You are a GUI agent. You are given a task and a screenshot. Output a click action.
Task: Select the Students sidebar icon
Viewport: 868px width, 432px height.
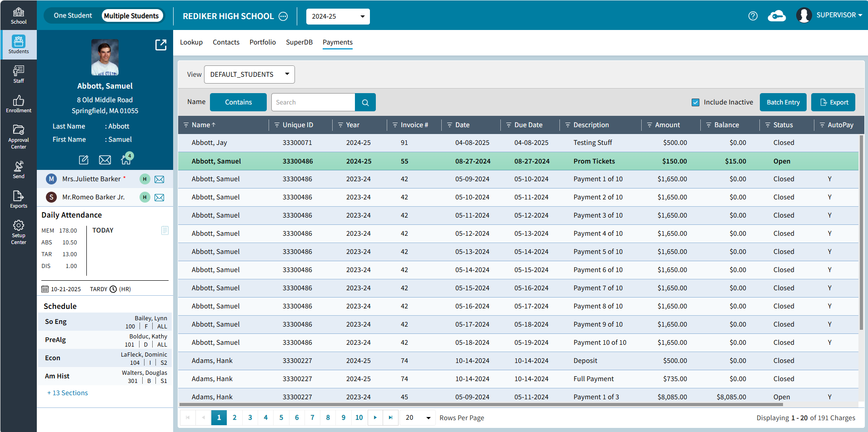(19, 45)
